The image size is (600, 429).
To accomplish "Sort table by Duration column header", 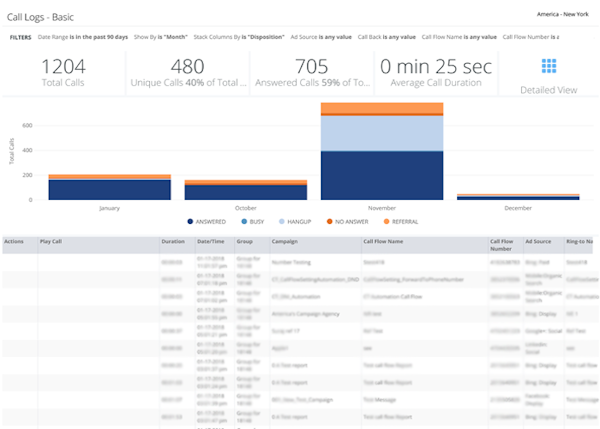I will (x=172, y=242).
